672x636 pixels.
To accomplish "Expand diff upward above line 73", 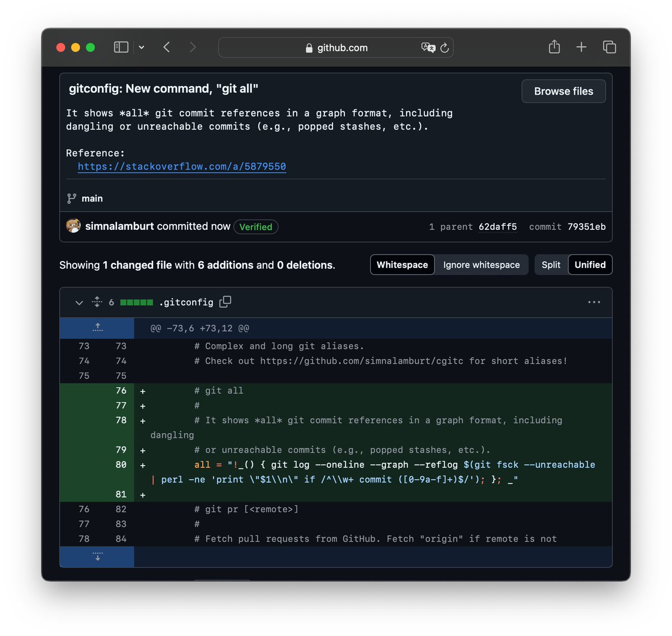I will (97, 328).
